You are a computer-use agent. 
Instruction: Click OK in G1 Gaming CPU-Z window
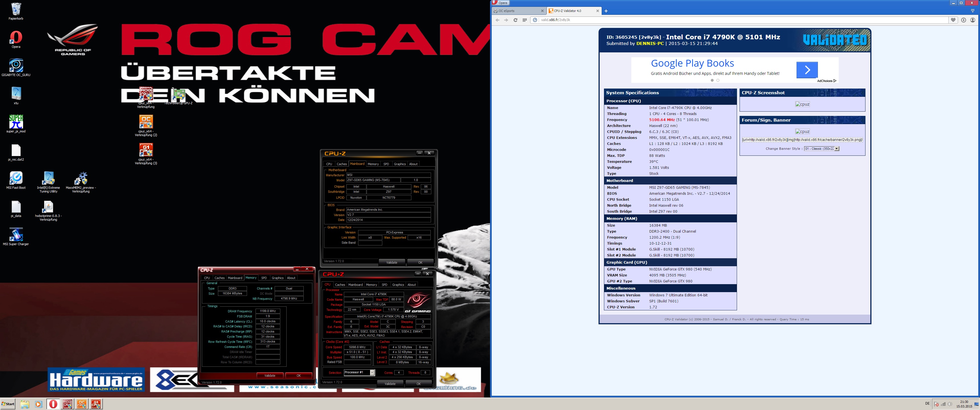coord(418,384)
